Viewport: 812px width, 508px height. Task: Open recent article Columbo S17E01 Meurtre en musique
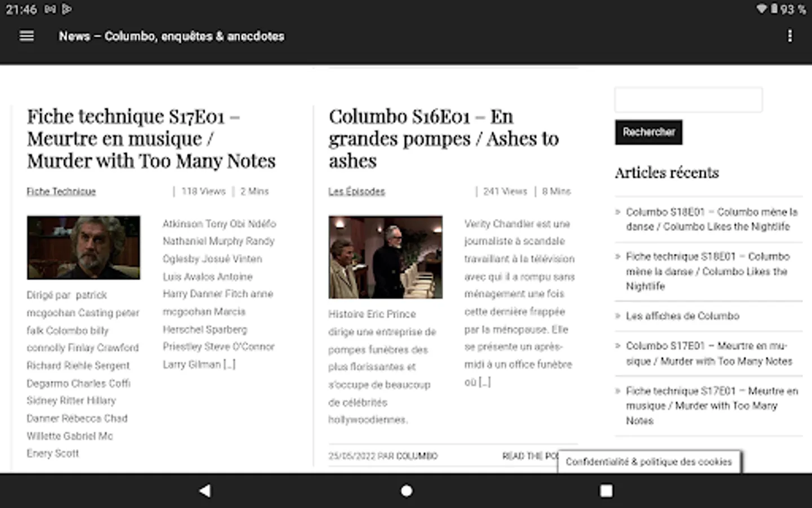[x=709, y=353]
